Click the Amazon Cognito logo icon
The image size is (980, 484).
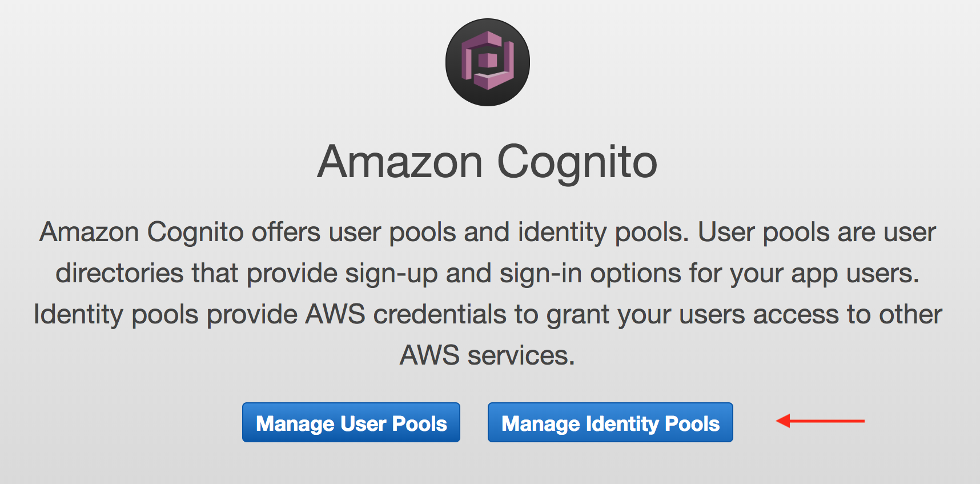click(x=487, y=62)
